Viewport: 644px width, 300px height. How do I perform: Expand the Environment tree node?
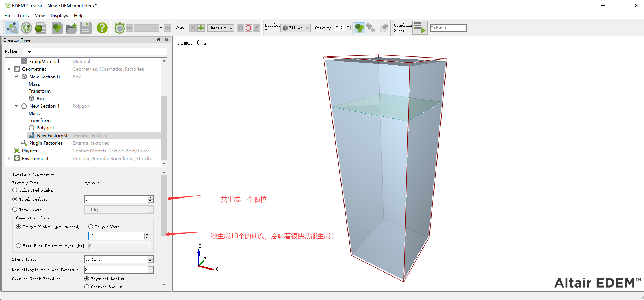(x=9, y=159)
